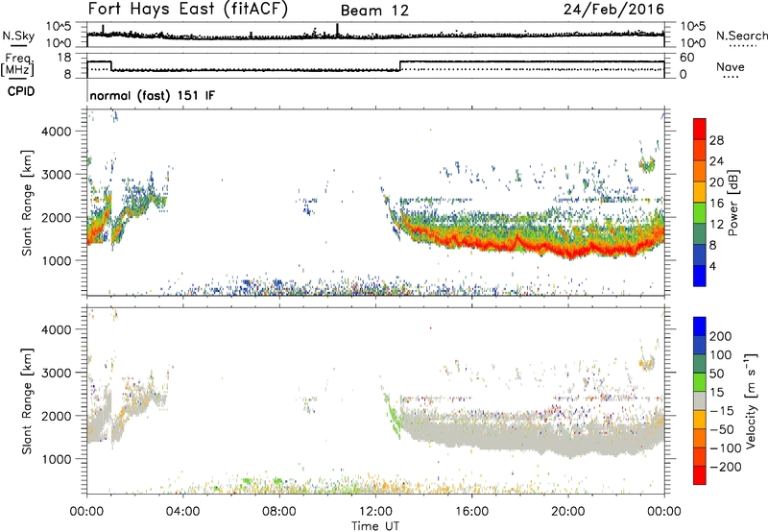The height and width of the screenshot is (532, 768).
Task: Click the '28' tick on power colorbar
Action: (x=716, y=140)
